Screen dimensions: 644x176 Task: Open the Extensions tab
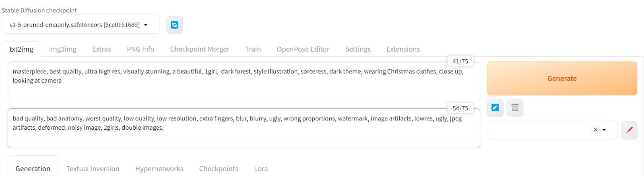pyautogui.click(x=403, y=49)
